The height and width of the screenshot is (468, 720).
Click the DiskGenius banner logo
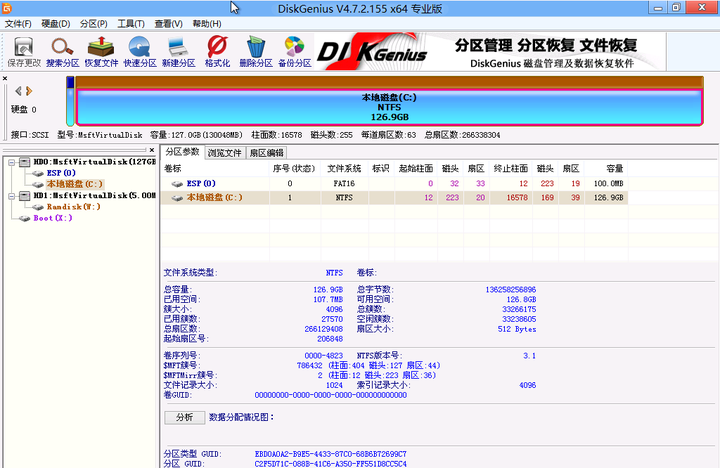[372, 51]
